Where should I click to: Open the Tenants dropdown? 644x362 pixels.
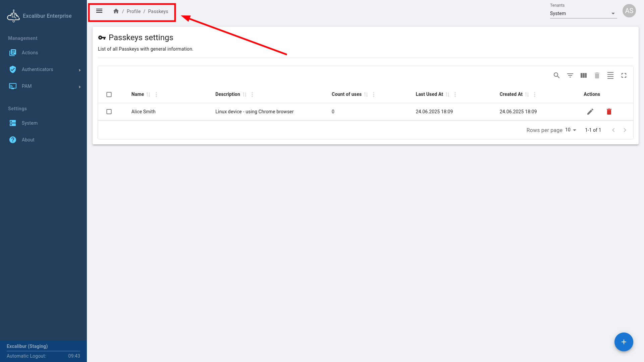coord(583,13)
